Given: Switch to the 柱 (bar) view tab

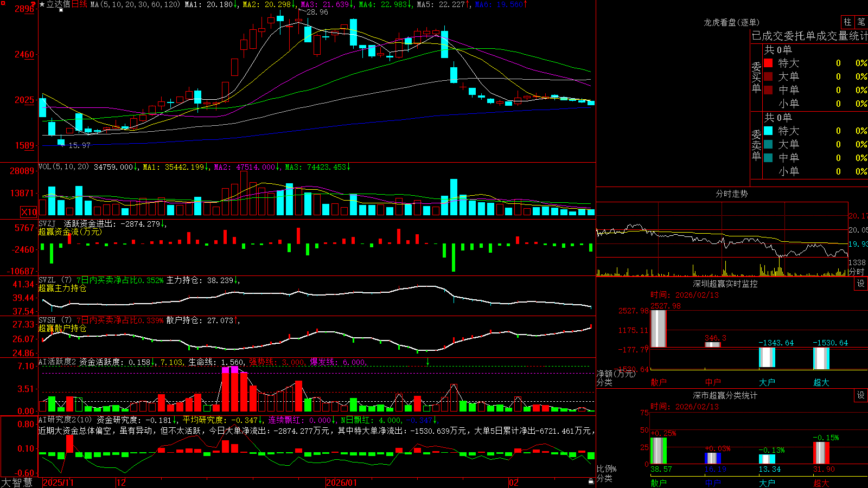Looking at the screenshot, I should click(847, 22).
